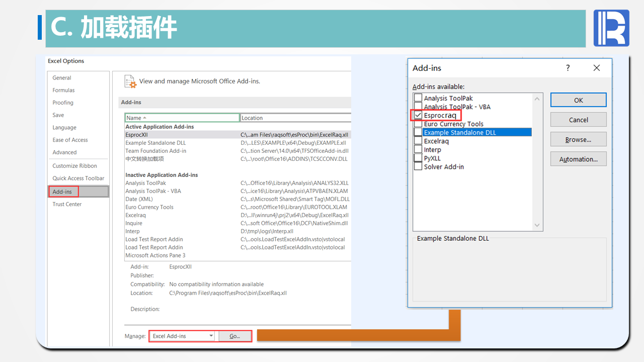644x362 pixels.
Task: Click the question mark help icon
Action: pyautogui.click(x=568, y=68)
